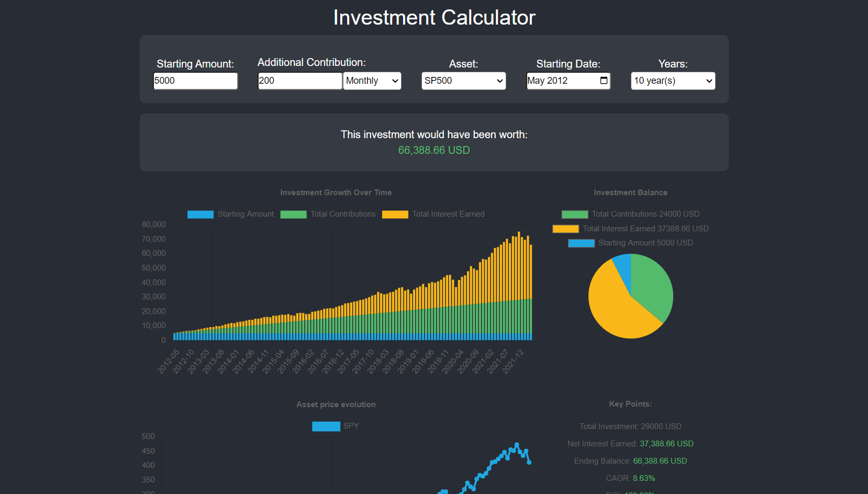Click the green 66,388.66 USD result value
This screenshot has height=494, width=868.
click(433, 150)
